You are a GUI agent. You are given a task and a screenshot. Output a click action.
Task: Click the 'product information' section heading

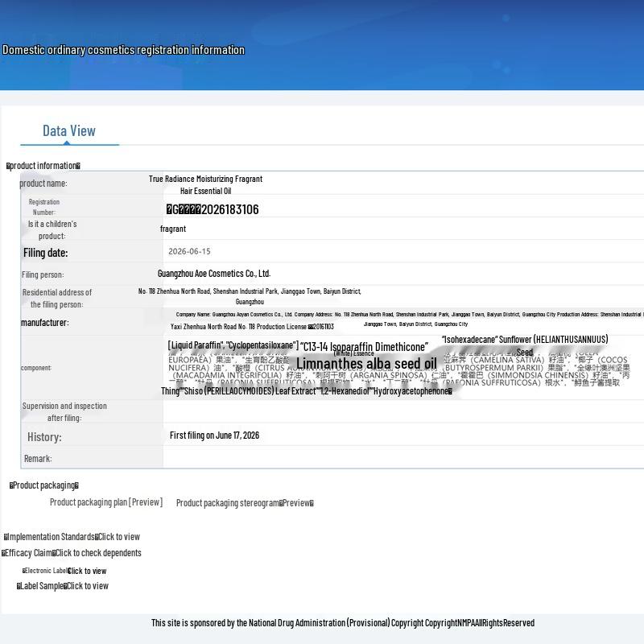pyautogui.click(x=43, y=166)
